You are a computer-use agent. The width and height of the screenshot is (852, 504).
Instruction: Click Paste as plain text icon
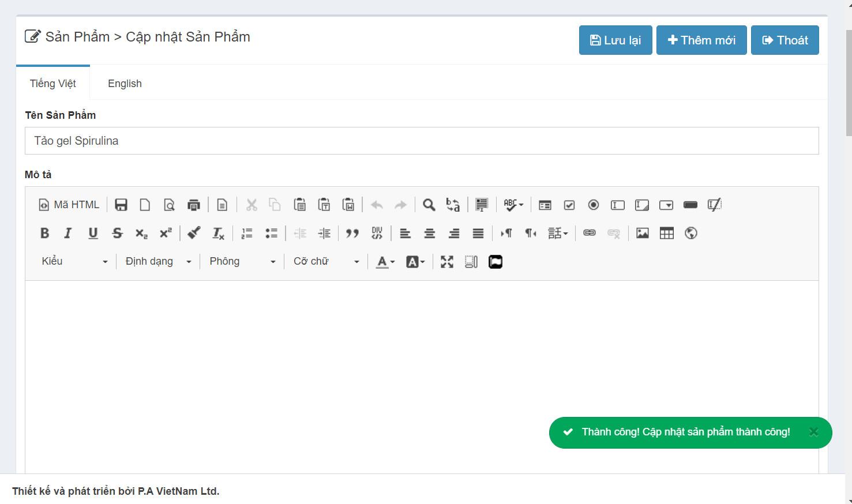[x=324, y=205]
